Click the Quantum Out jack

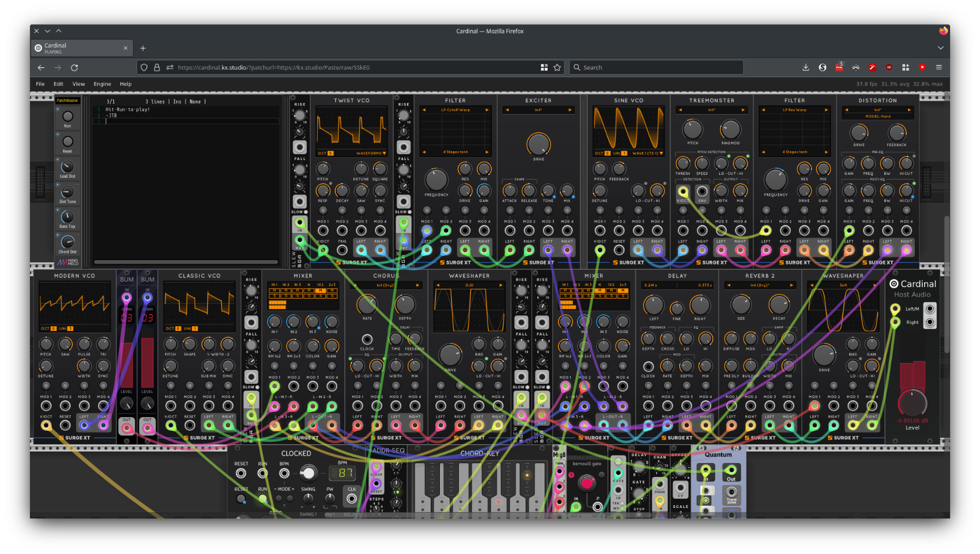pyautogui.click(x=731, y=471)
